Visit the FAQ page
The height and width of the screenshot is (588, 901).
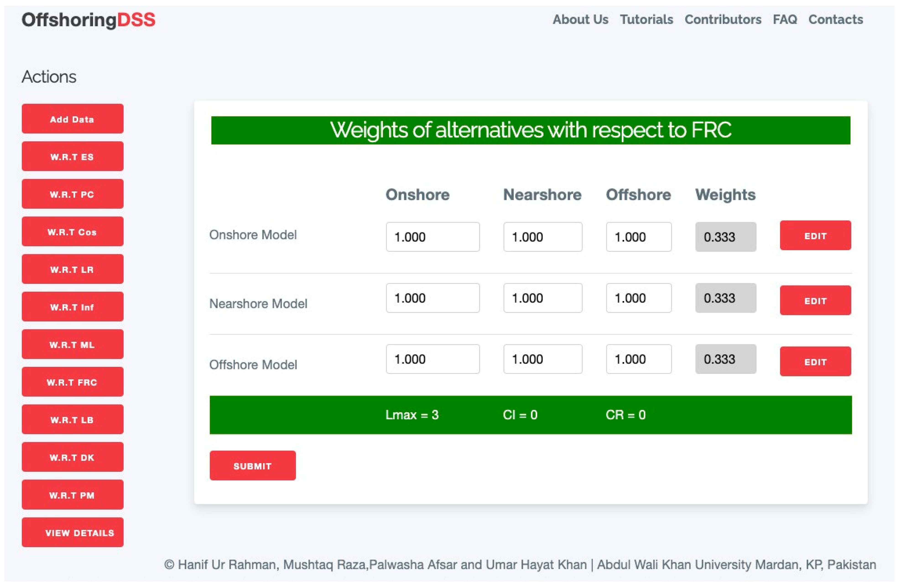pos(784,20)
